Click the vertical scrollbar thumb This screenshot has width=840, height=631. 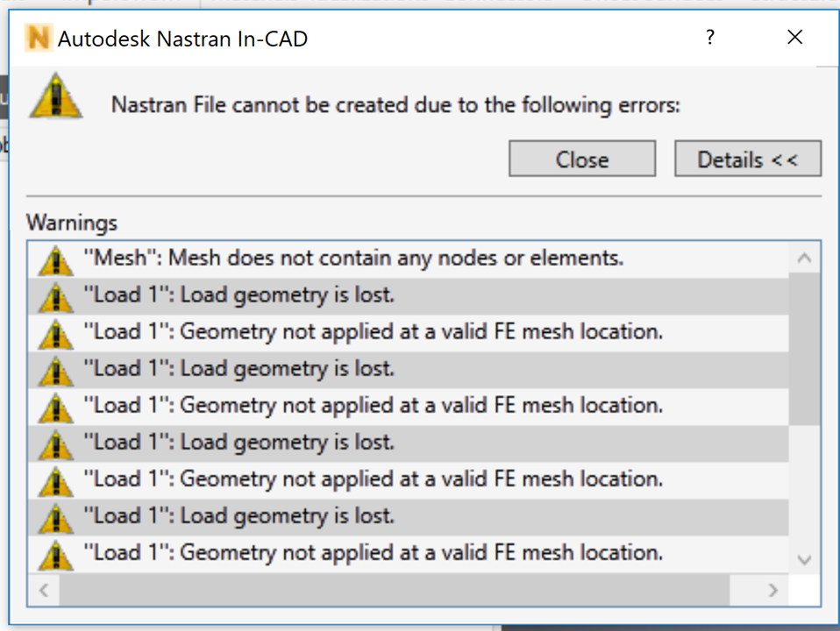click(804, 349)
